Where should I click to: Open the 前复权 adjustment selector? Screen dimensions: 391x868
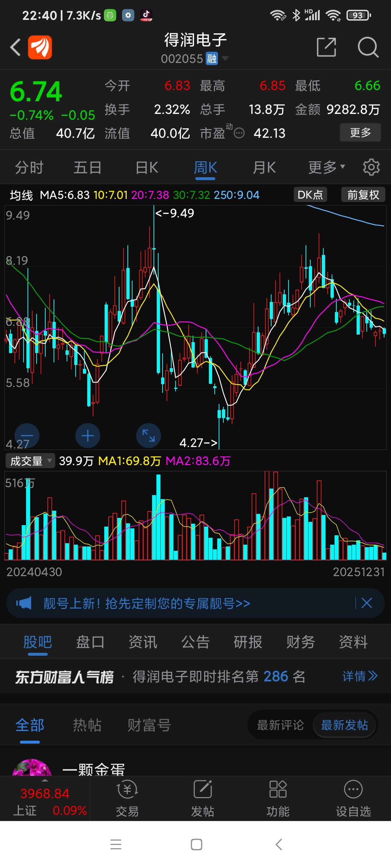(x=363, y=195)
